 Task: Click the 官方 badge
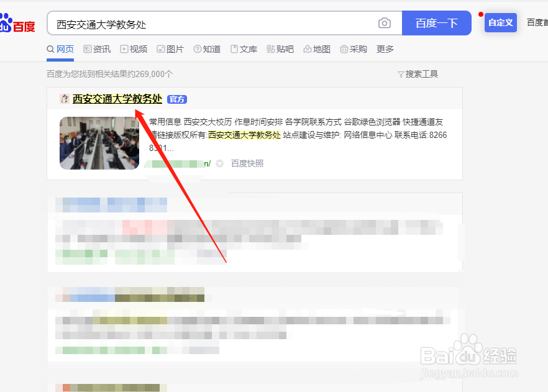click(x=177, y=99)
